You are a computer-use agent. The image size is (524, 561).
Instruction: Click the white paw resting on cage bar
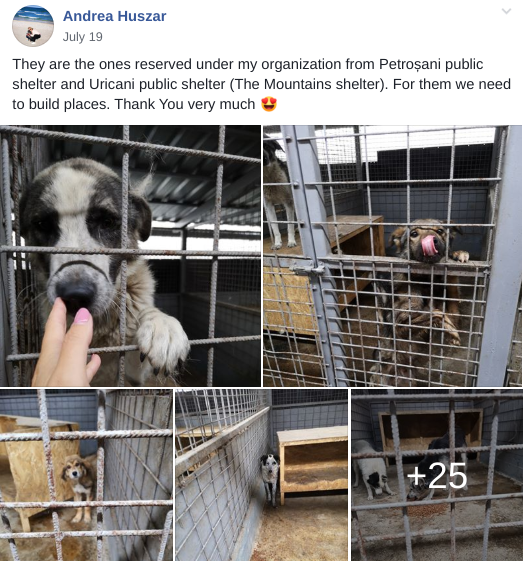[163, 341]
